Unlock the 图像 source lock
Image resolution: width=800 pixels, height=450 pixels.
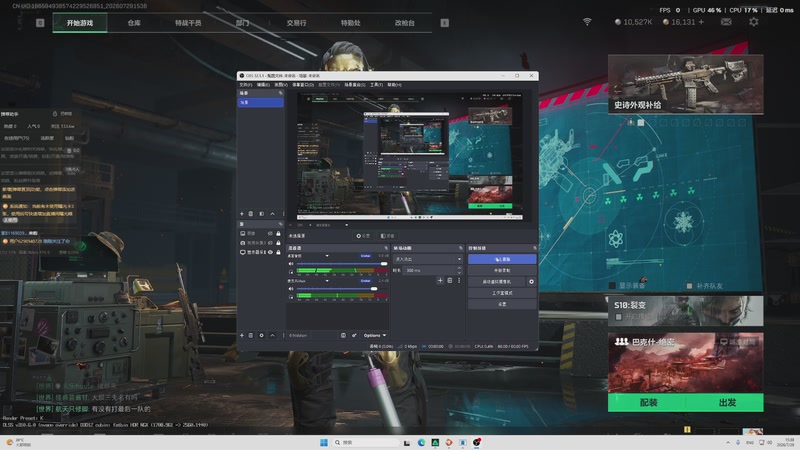point(278,234)
